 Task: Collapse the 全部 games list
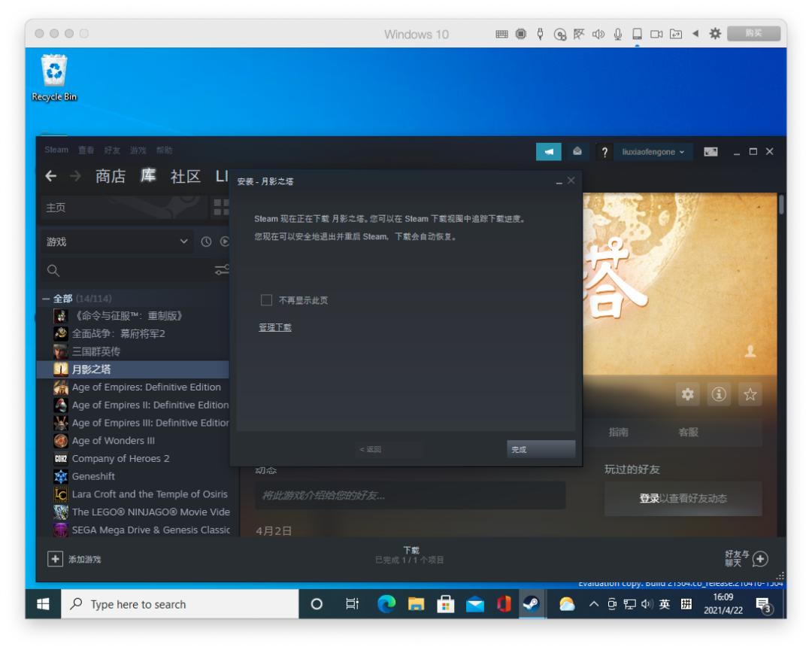46,299
